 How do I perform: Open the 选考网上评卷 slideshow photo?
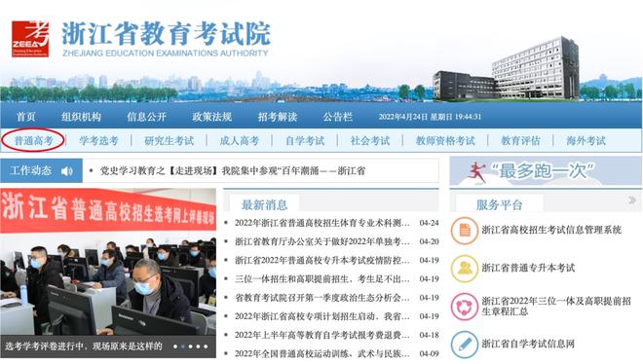click(x=108, y=262)
